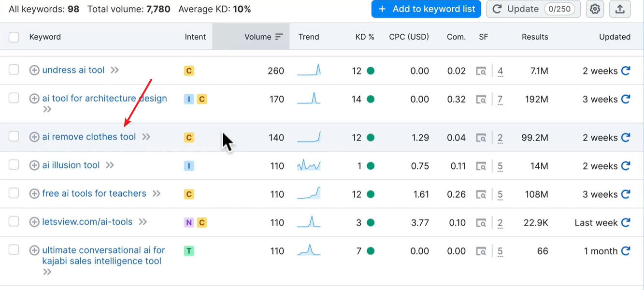Expand chevrons next to 'letsview.com/ai-tools'

tap(143, 222)
